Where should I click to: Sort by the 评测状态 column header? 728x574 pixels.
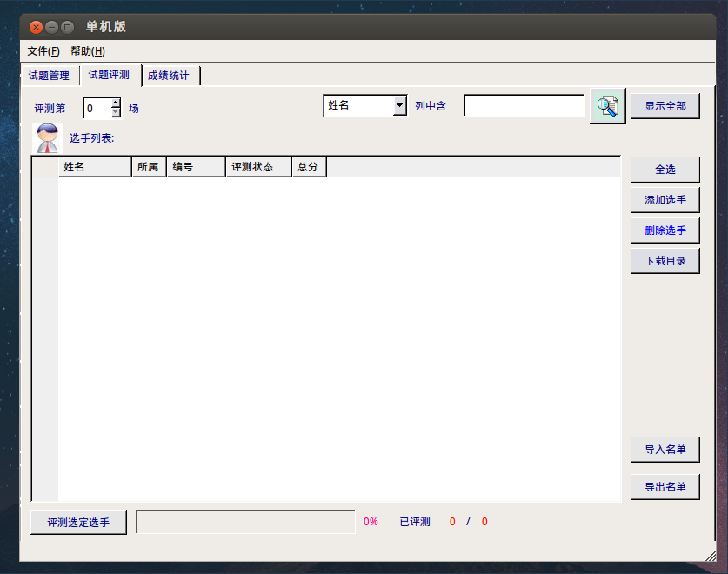258,167
